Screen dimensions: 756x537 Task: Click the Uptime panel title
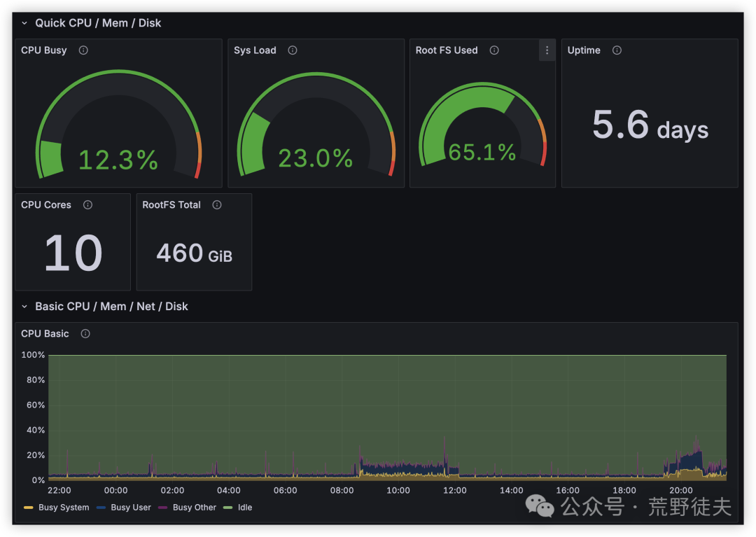[x=584, y=50]
